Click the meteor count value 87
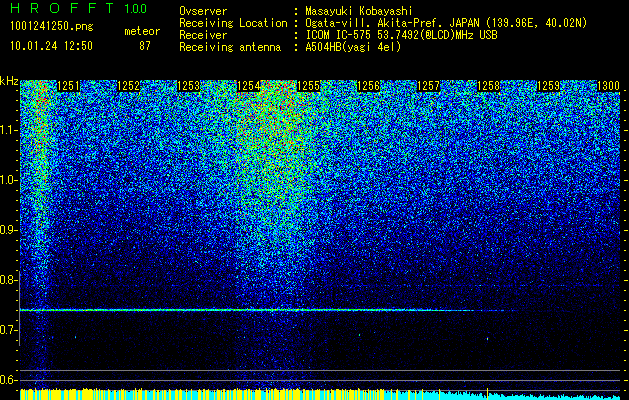 click(x=145, y=46)
